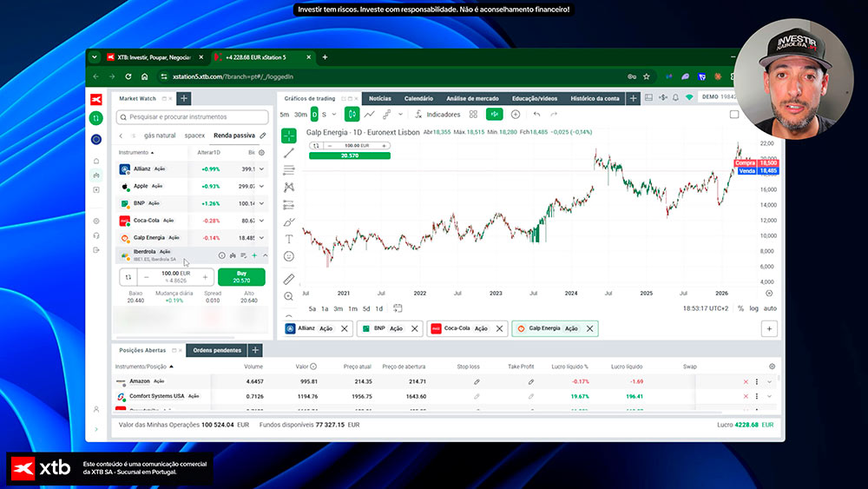
Task: Toggle log scale on chart
Action: coord(754,308)
